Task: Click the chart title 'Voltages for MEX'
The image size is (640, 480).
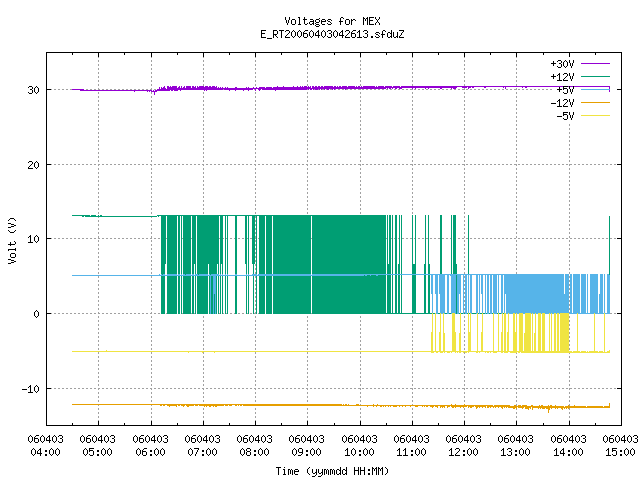Action: coord(332,21)
